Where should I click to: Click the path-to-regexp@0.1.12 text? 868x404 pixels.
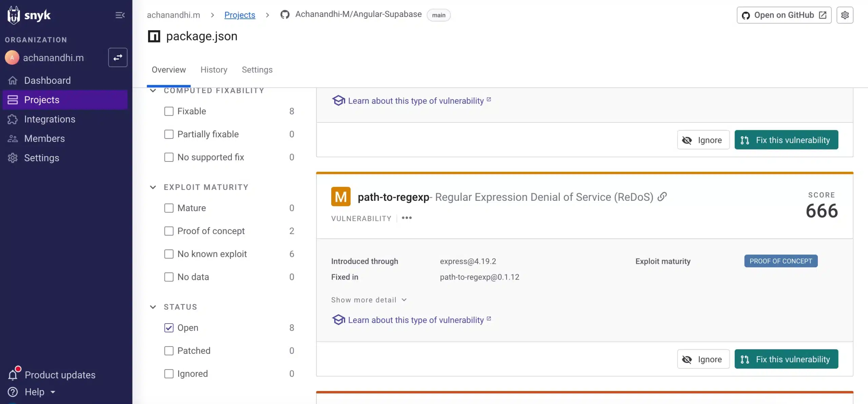click(479, 277)
